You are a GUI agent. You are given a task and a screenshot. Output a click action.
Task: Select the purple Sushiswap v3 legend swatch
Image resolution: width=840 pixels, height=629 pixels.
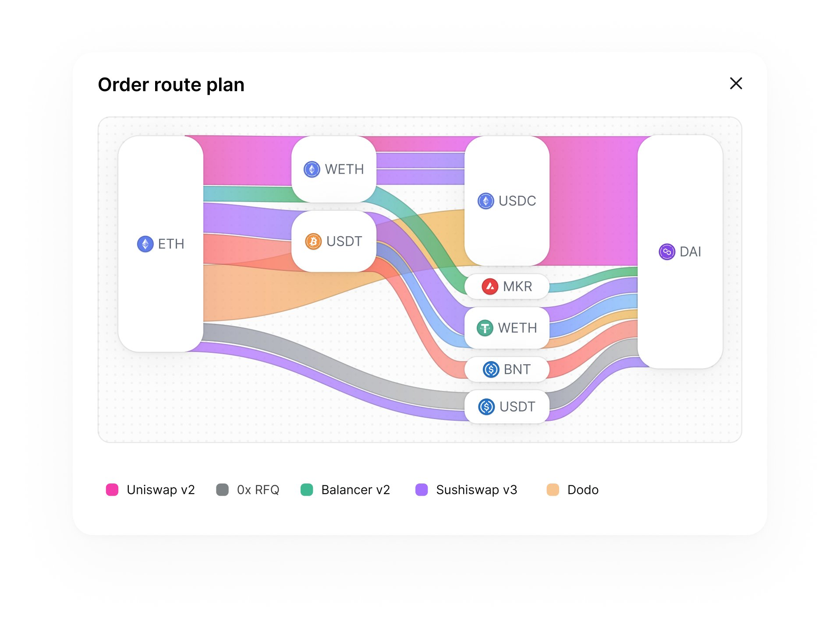coord(422,490)
